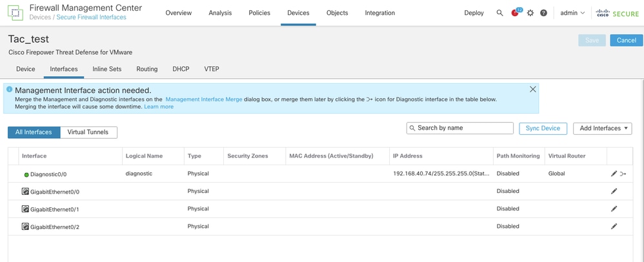
Task: Click the 192.168.40.74 IP address cell
Action: (441, 174)
